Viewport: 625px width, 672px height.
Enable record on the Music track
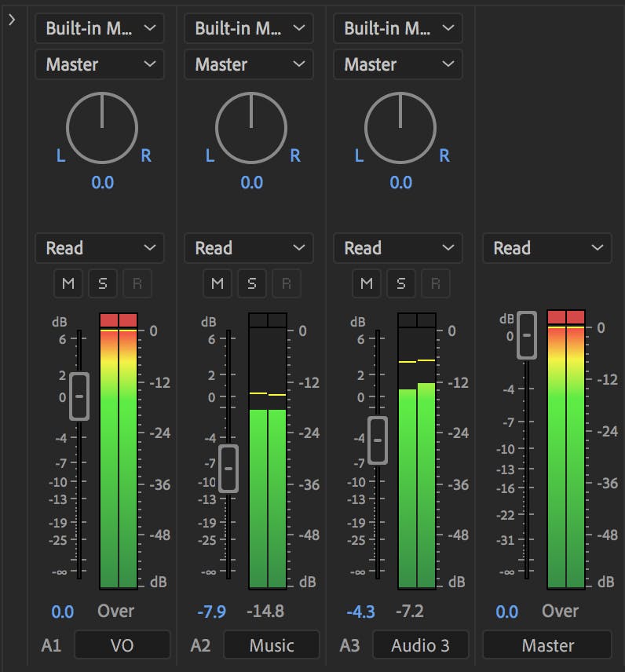pyautogui.click(x=287, y=283)
